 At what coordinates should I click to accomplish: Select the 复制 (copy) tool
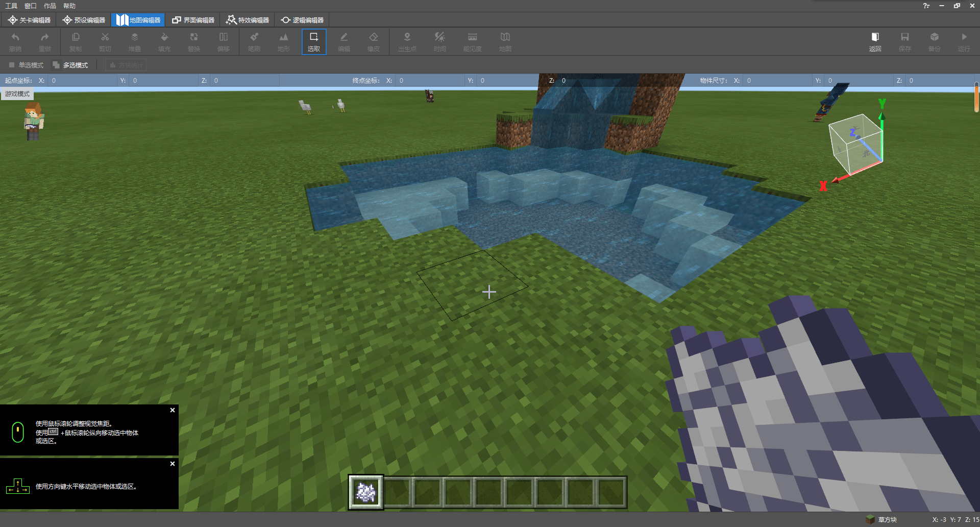point(76,41)
